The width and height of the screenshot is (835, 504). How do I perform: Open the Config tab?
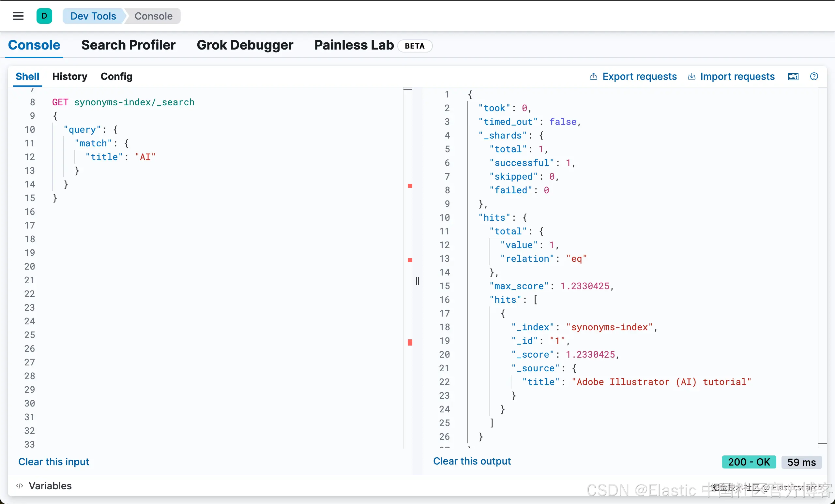click(x=116, y=77)
